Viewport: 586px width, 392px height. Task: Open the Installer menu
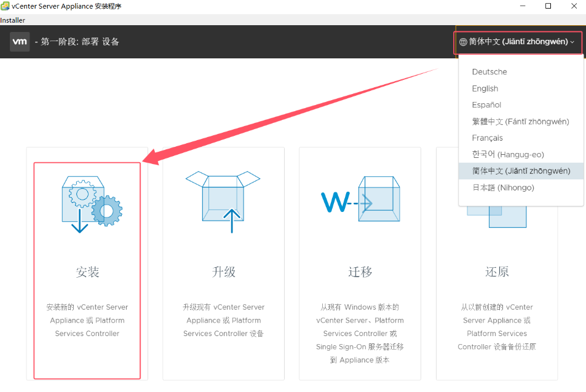pos(13,20)
